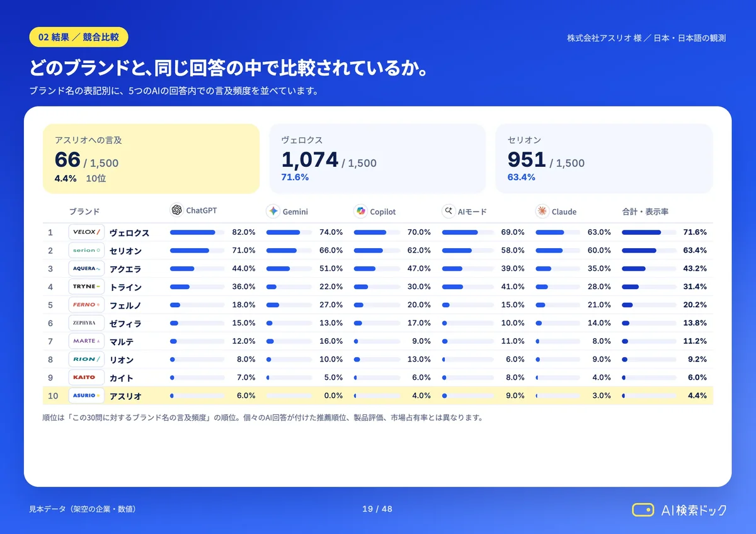Click セリオン total bar at 63.4%
This screenshot has width=756, height=534.
649,251
